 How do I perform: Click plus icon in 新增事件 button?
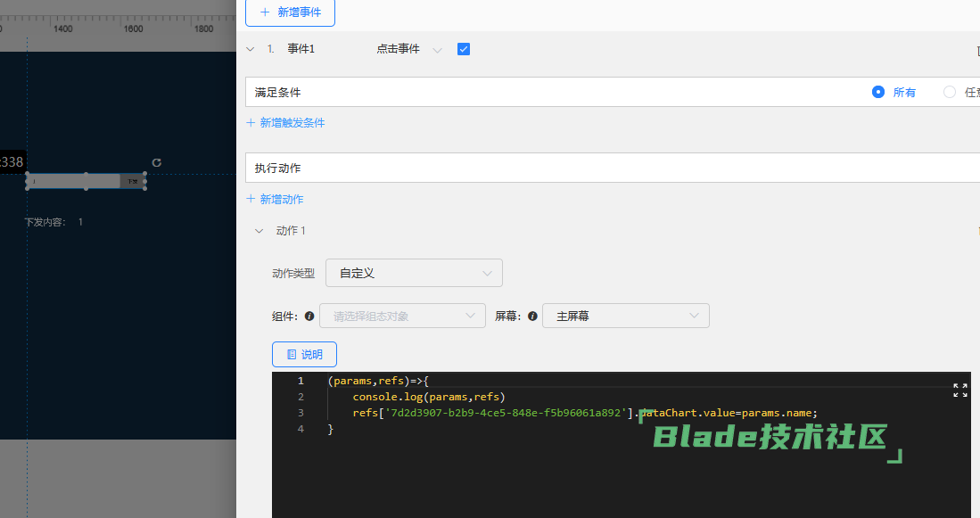tap(265, 12)
